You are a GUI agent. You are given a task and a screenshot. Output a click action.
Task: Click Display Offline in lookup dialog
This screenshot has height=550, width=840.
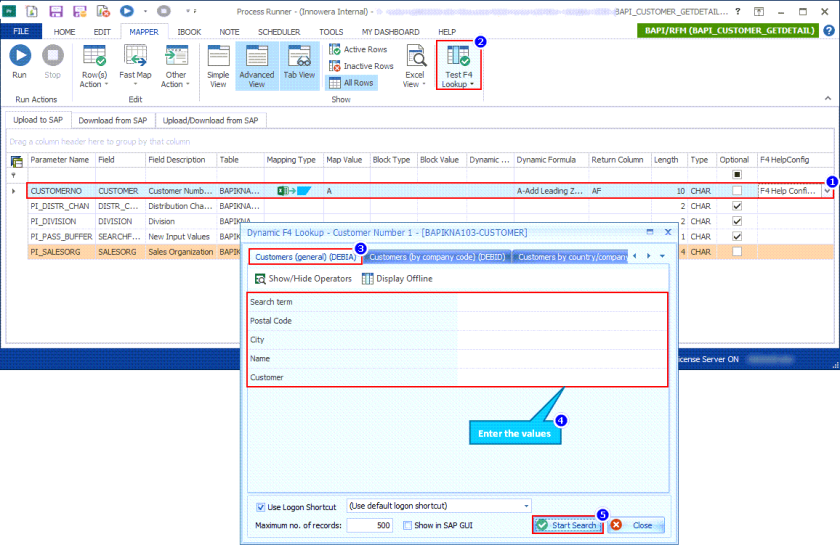[397, 278]
